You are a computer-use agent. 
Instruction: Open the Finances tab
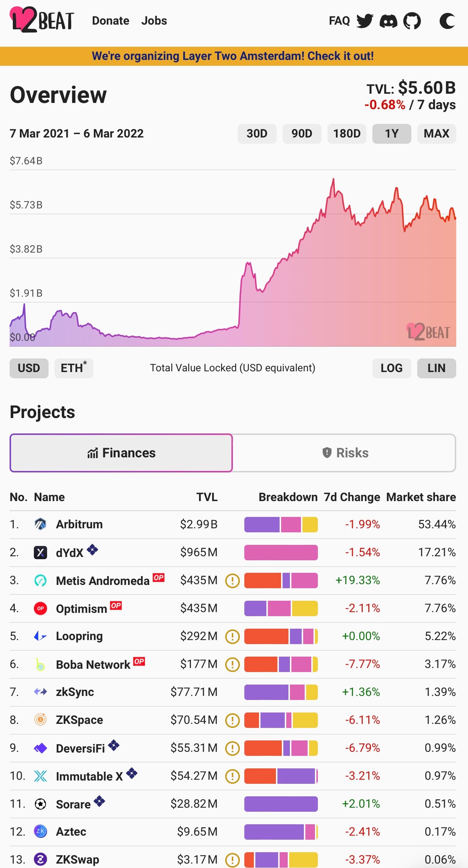[121, 453]
